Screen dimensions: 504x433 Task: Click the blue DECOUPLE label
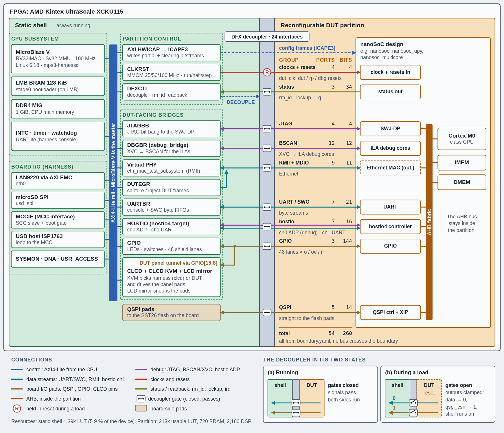(240, 102)
